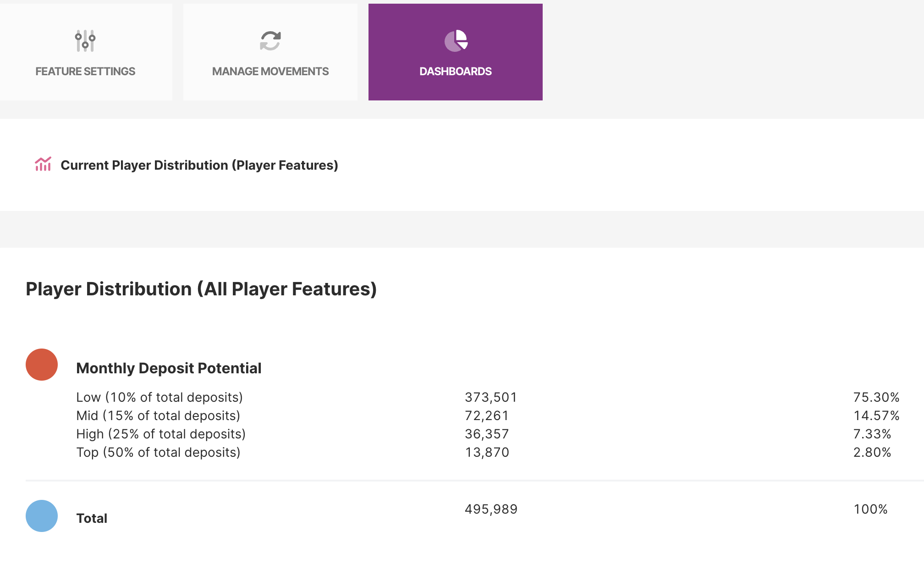Image resolution: width=924 pixels, height=565 pixels.
Task: Click the Total label text
Action: click(92, 518)
